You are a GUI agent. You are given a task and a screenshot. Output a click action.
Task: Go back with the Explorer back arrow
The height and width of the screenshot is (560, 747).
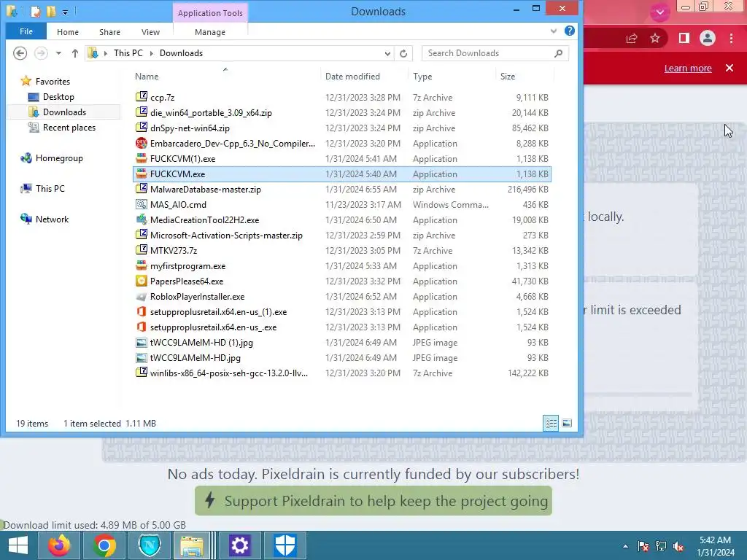pyautogui.click(x=20, y=52)
